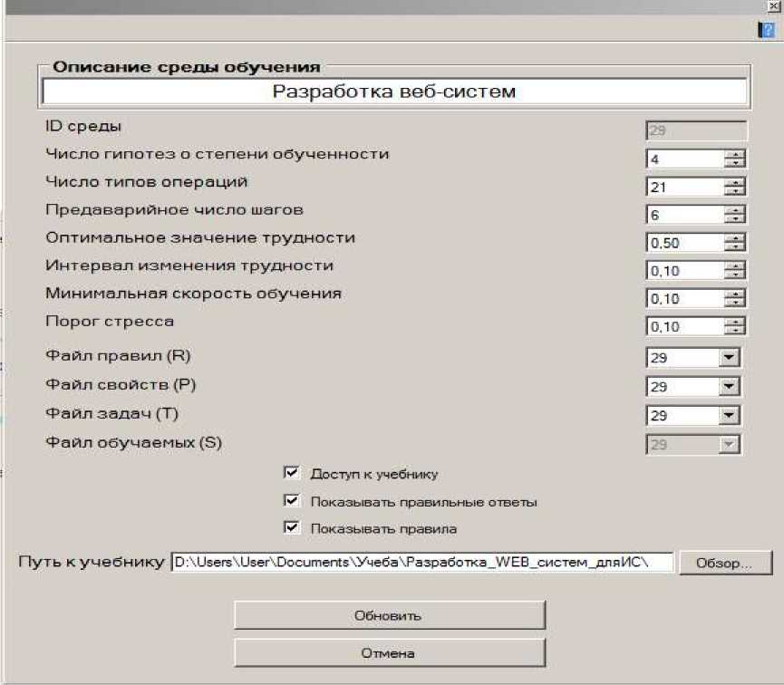Open Файл свойств (P) dropdown
The image size is (784, 685).
pyautogui.click(x=729, y=387)
